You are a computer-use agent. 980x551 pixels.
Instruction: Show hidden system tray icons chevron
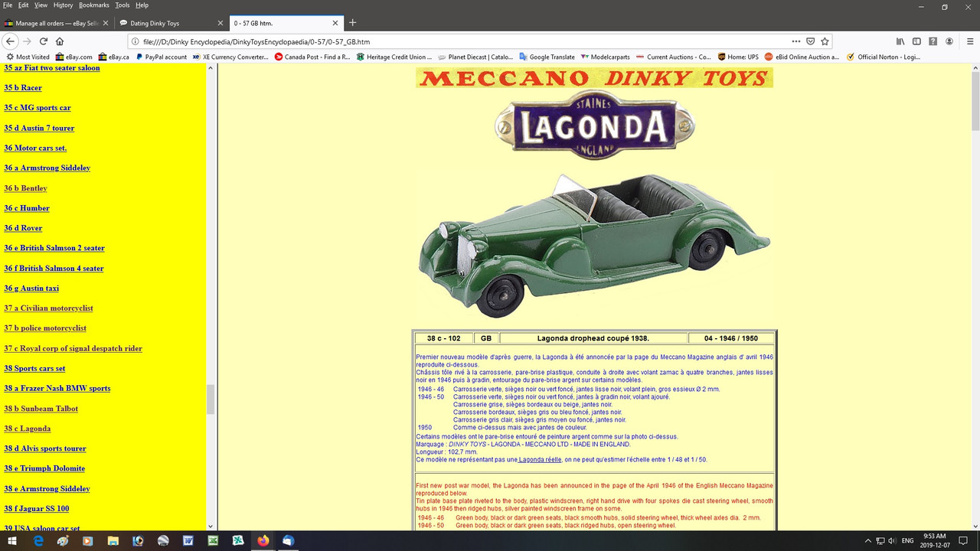pos(867,541)
